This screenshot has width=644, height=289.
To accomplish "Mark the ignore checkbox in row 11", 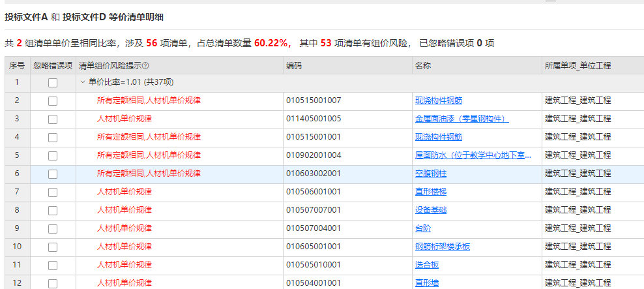I will pyautogui.click(x=53, y=265).
